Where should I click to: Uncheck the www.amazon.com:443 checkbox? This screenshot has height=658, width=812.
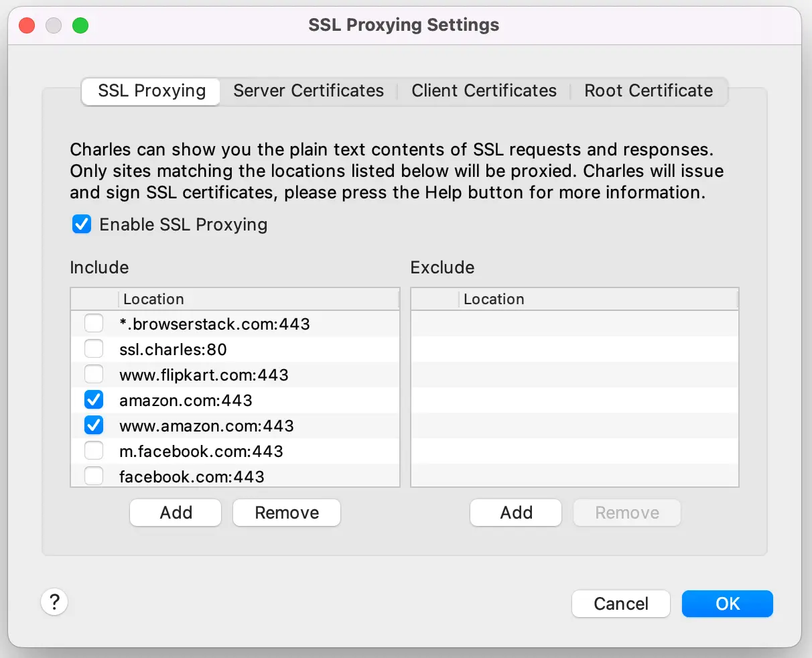coord(94,425)
